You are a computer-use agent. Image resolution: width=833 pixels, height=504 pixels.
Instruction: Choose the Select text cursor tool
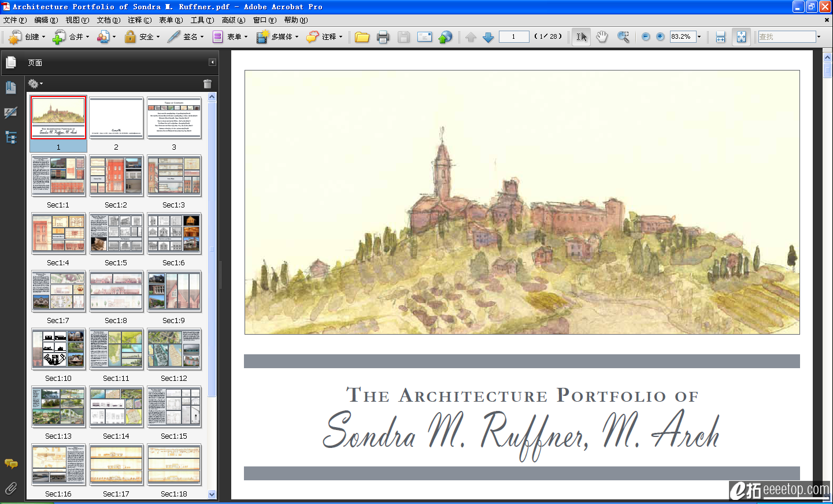tap(582, 37)
